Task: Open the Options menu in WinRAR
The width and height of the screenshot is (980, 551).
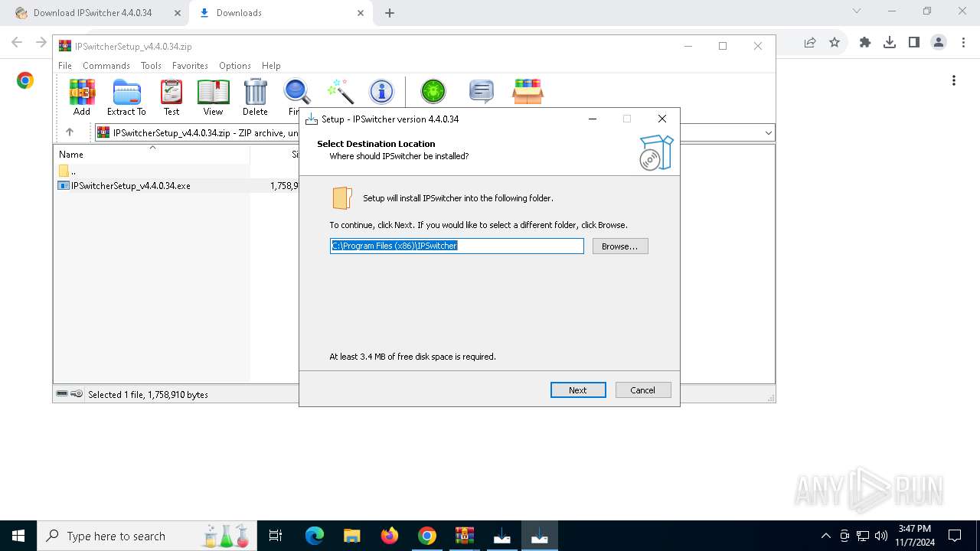Action: 235,66
